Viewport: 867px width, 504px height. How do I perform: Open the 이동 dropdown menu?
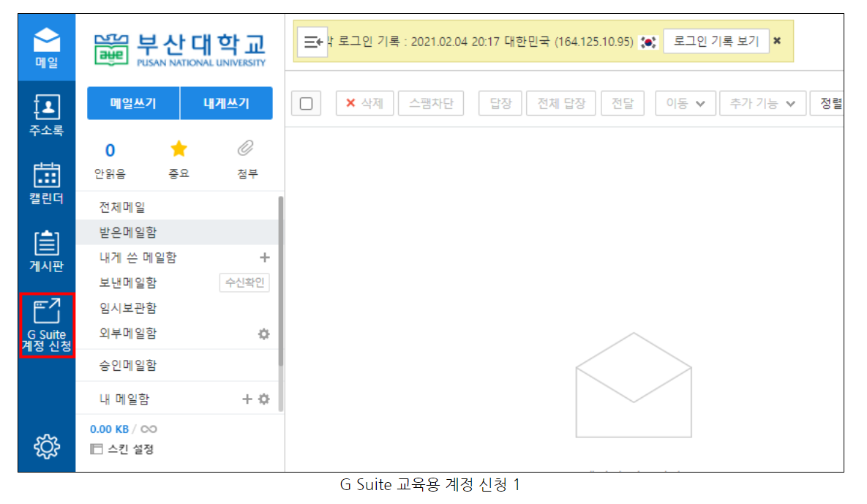click(x=685, y=102)
